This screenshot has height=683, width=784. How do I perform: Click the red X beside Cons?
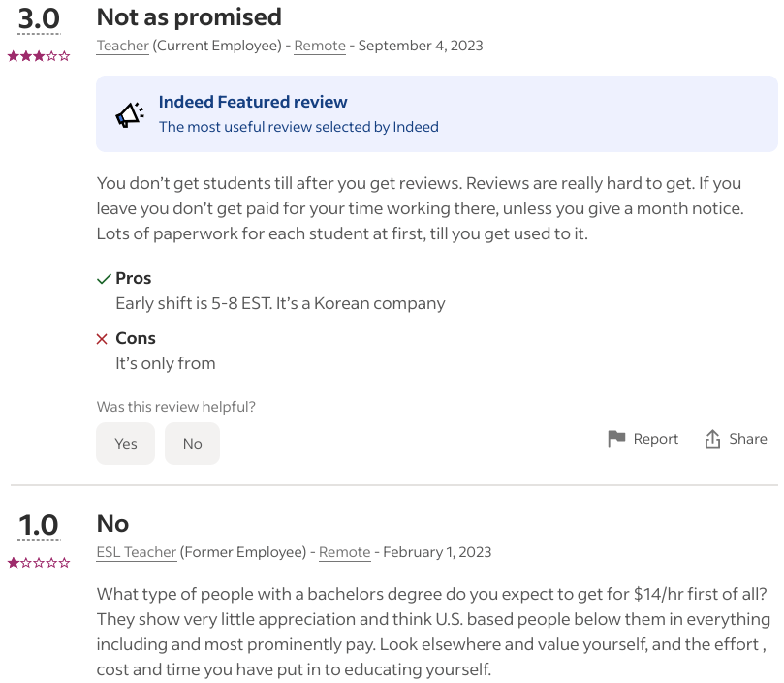click(101, 338)
